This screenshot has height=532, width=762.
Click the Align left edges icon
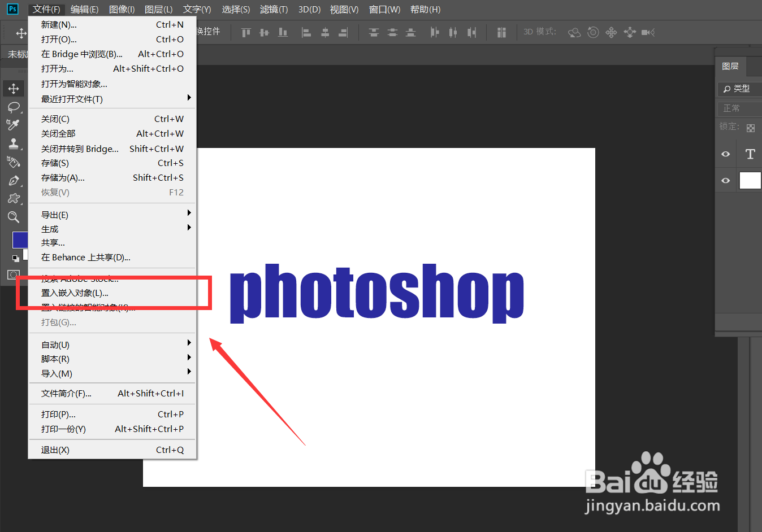(306, 32)
